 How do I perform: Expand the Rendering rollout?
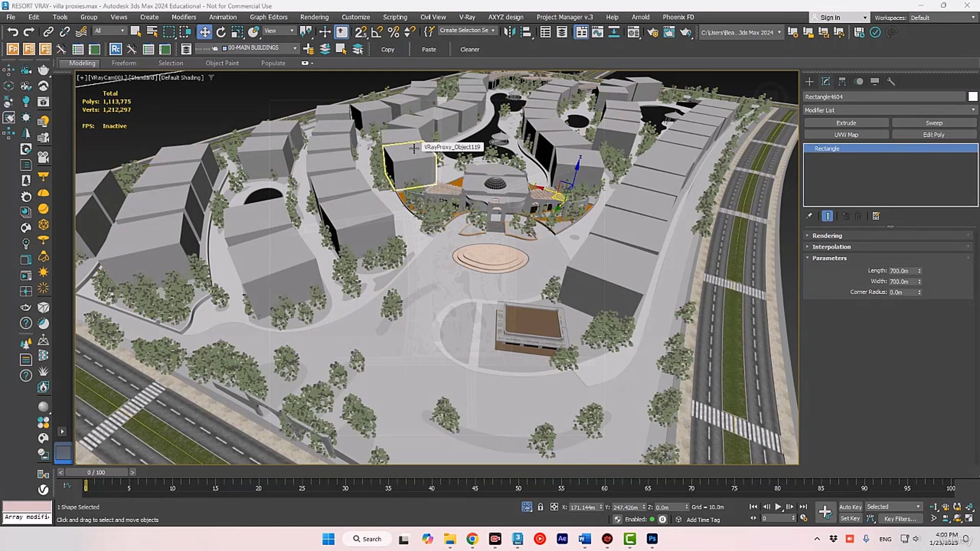click(x=827, y=236)
